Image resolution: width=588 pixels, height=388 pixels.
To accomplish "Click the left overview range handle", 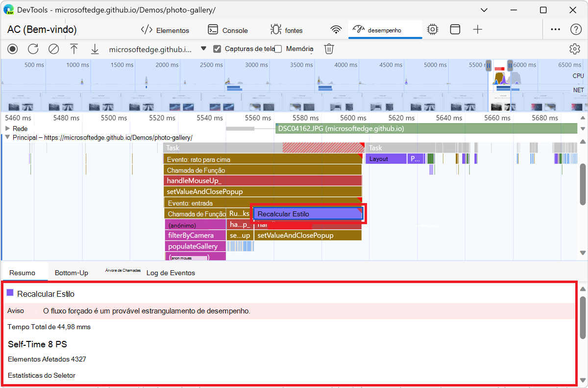I will click(x=488, y=65).
